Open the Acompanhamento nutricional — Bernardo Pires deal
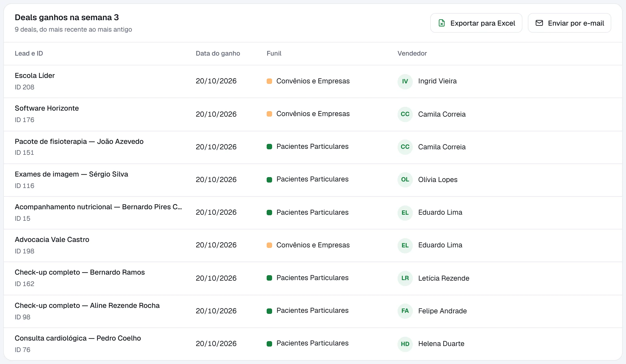 [98, 207]
